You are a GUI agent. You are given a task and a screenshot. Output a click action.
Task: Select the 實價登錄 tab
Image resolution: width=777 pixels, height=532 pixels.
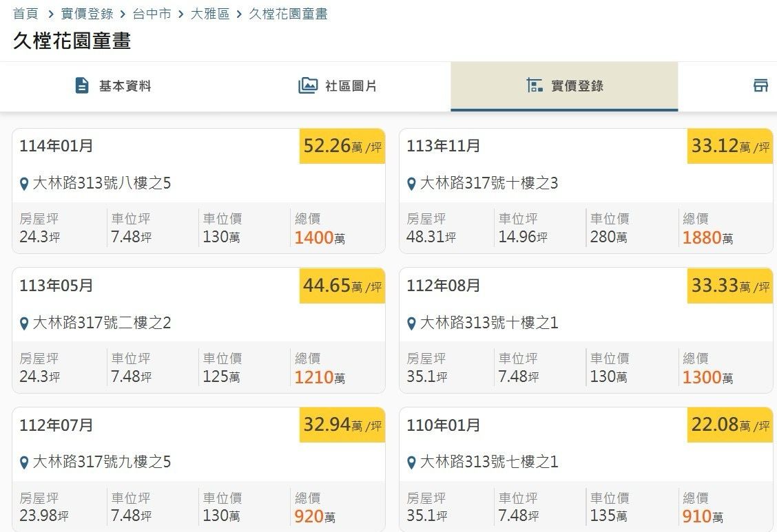tap(577, 86)
